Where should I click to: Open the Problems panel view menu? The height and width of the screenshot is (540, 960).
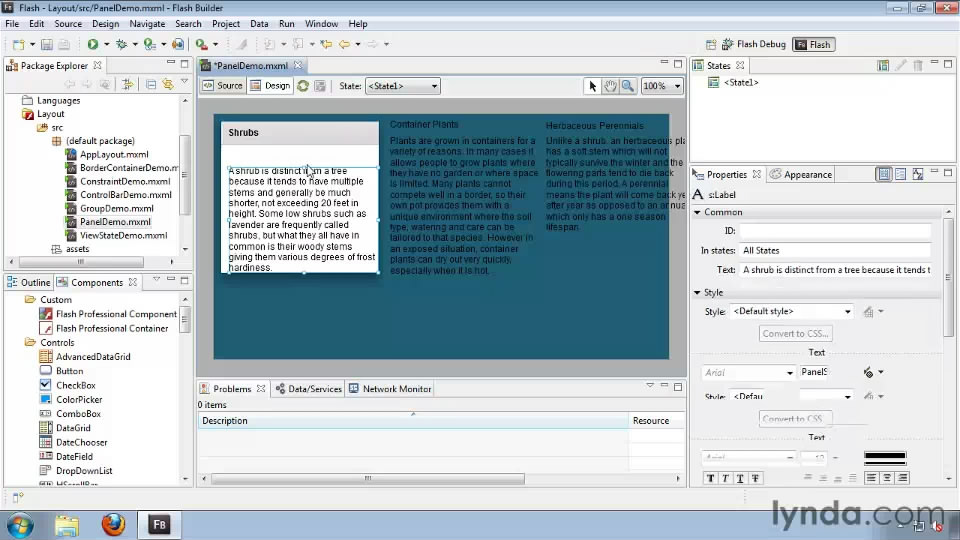point(650,386)
